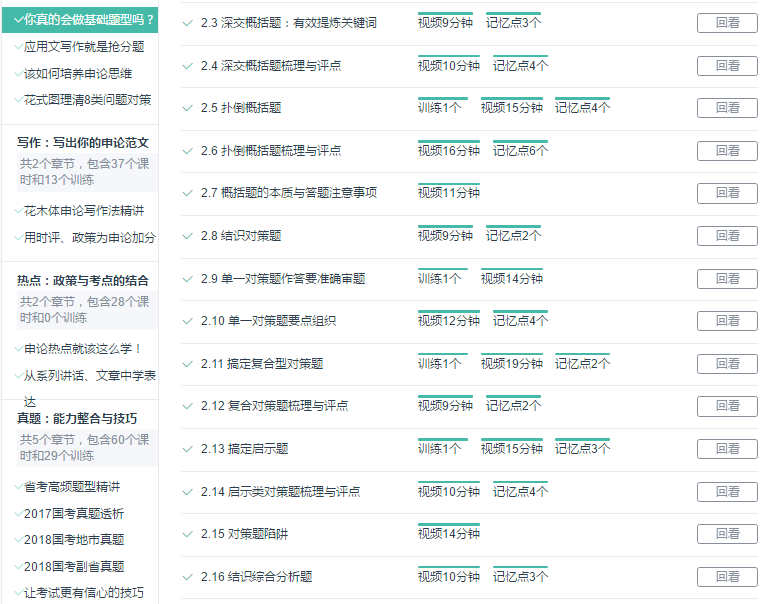Click 记忆点3个 tag in lesson 2.3
The height and width of the screenshot is (604, 774).
point(513,22)
